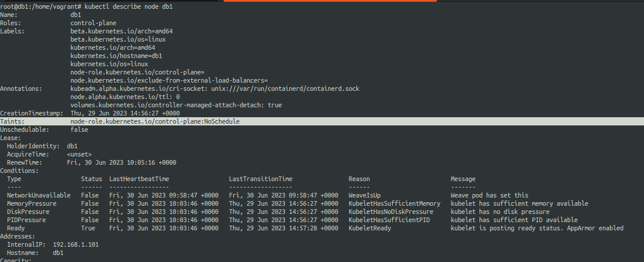Click the LastTransitionTime column header
This screenshot has height=262, width=644.
(x=261, y=179)
